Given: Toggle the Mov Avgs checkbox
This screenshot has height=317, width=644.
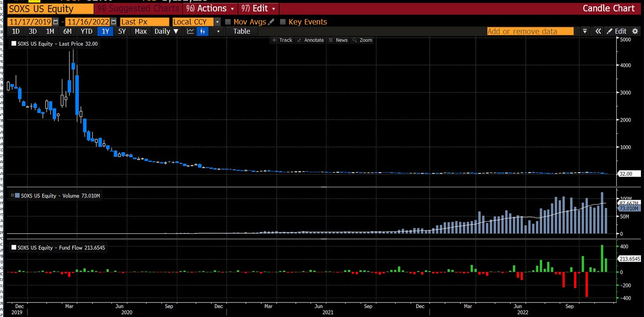Looking at the screenshot, I should pos(228,22).
